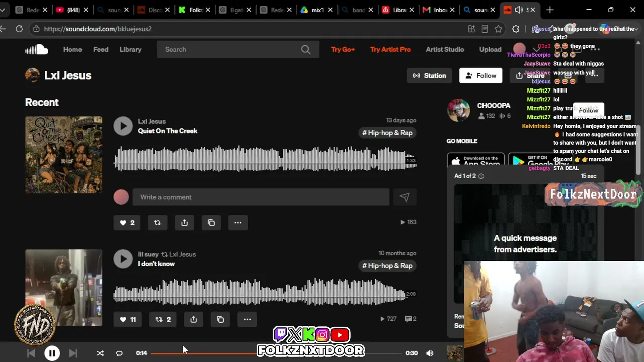Open the Lxl Jesus profile avatar

[x=32, y=75]
